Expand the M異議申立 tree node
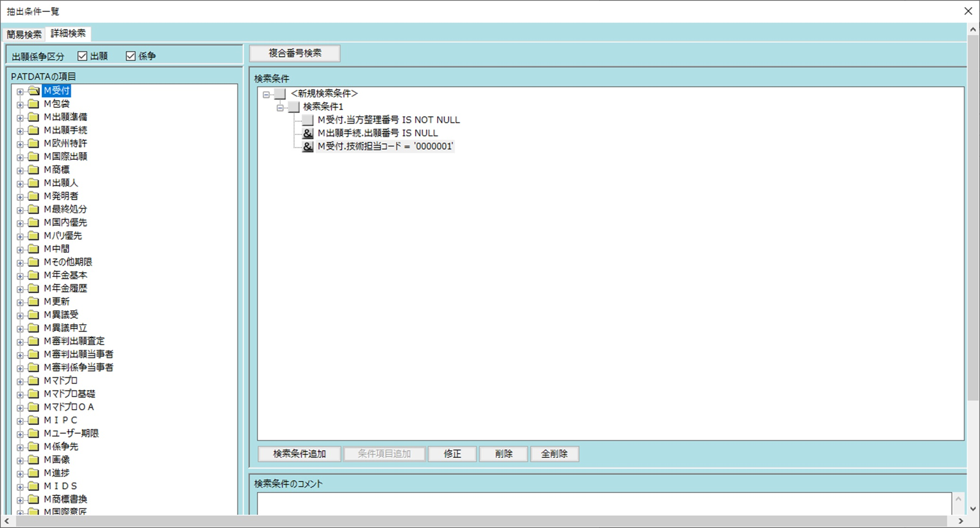The height and width of the screenshot is (528, 980). tap(20, 329)
